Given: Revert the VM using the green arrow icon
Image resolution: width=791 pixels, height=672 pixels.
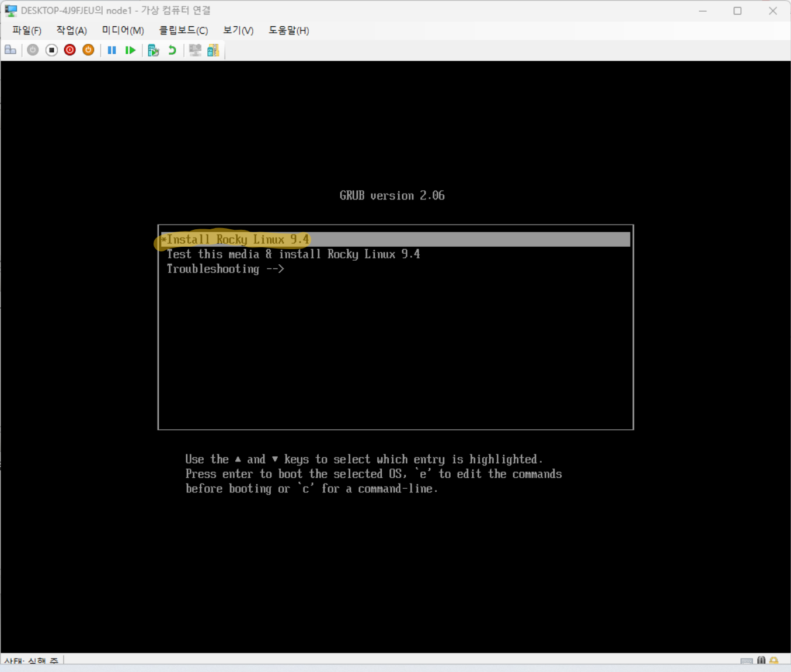Looking at the screenshot, I should tap(172, 50).
